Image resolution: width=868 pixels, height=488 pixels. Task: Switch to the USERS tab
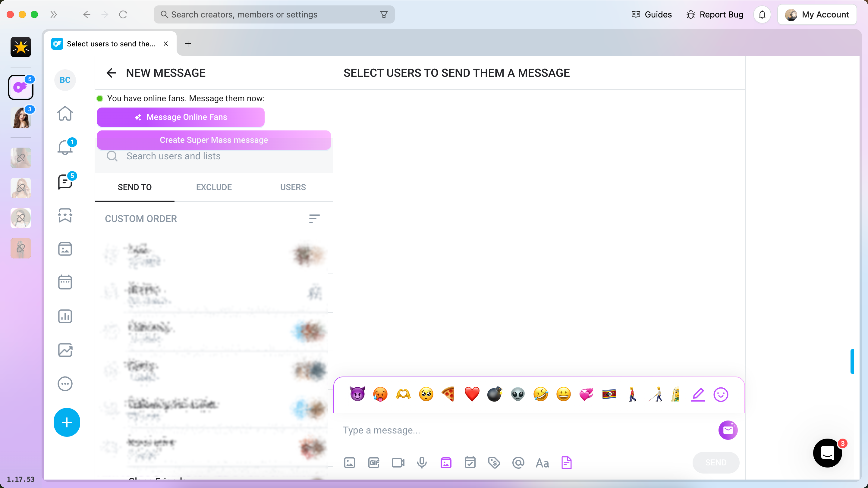pyautogui.click(x=293, y=187)
